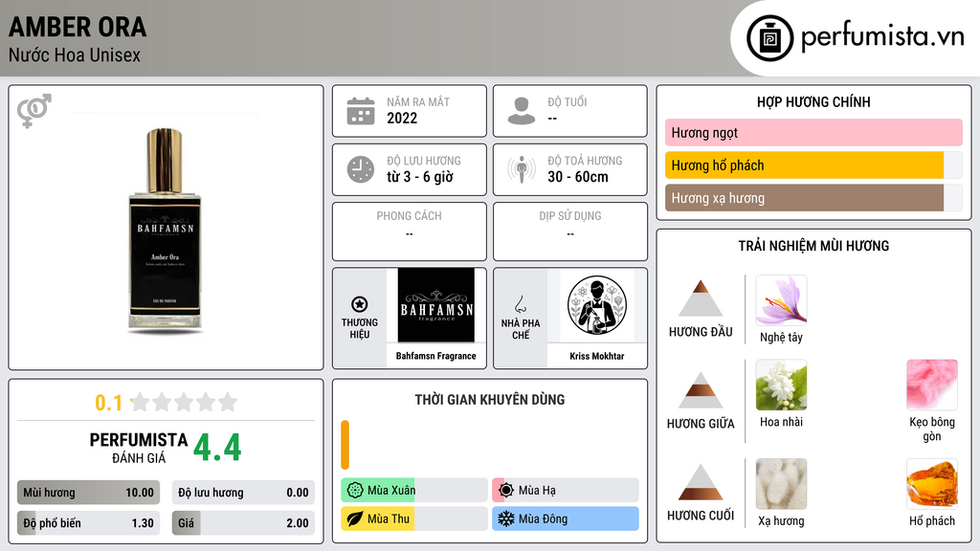This screenshot has height=551, width=980.
Task: Click the Hương đầu label
Action: (x=701, y=332)
